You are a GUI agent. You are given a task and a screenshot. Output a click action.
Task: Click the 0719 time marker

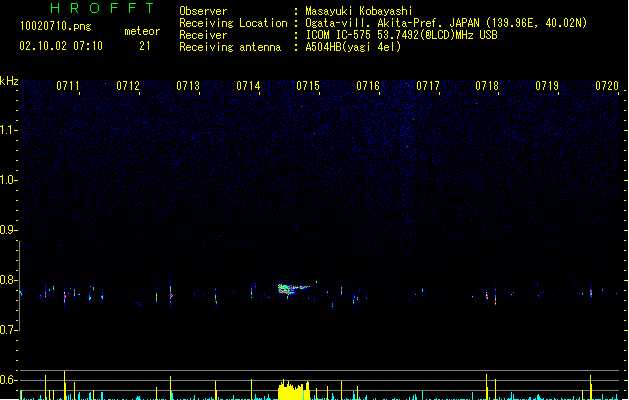[x=547, y=86]
